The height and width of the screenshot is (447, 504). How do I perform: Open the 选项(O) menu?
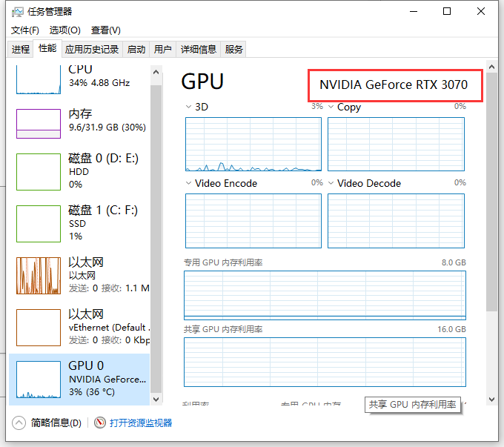65,30
